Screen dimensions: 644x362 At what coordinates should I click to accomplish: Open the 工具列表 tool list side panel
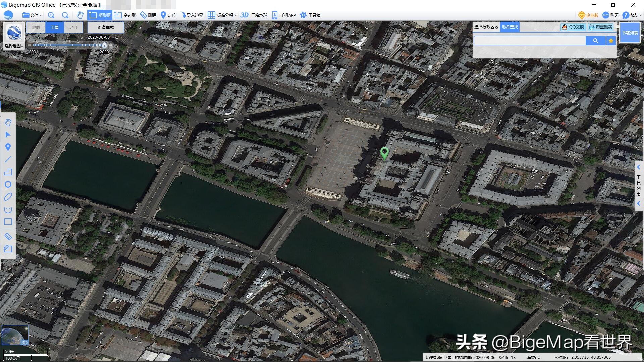pyautogui.click(x=639, y=185)
